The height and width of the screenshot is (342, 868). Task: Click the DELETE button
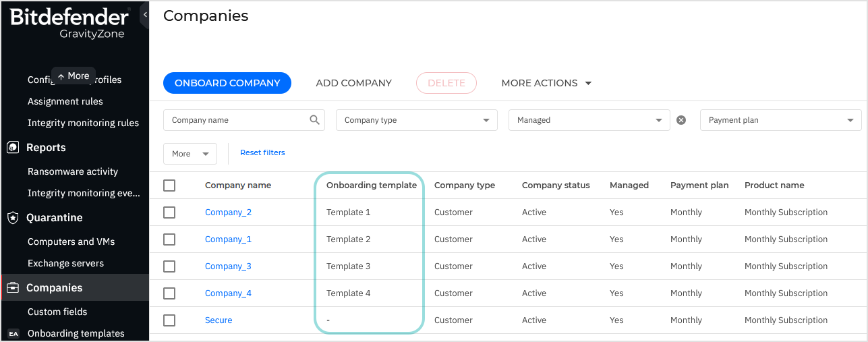click(x=446, y=83)
